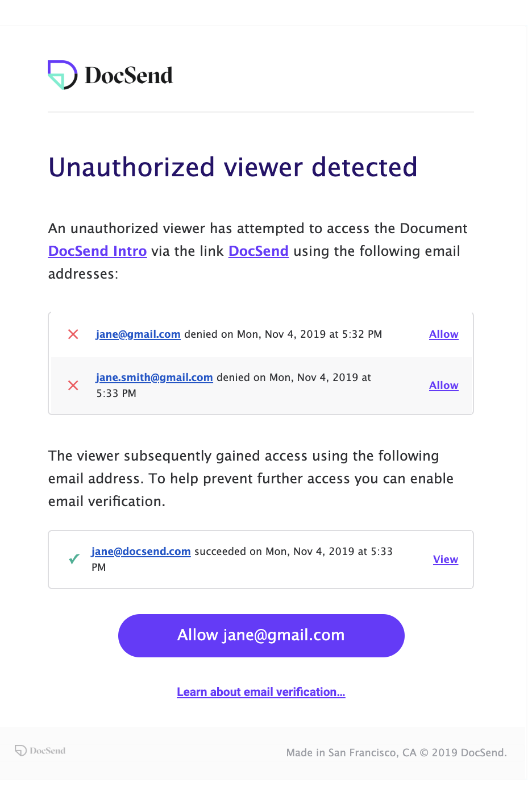View the successful jane@docsend.com visit
The height and width of the screenshot is (787, 532).
(446, 560)
